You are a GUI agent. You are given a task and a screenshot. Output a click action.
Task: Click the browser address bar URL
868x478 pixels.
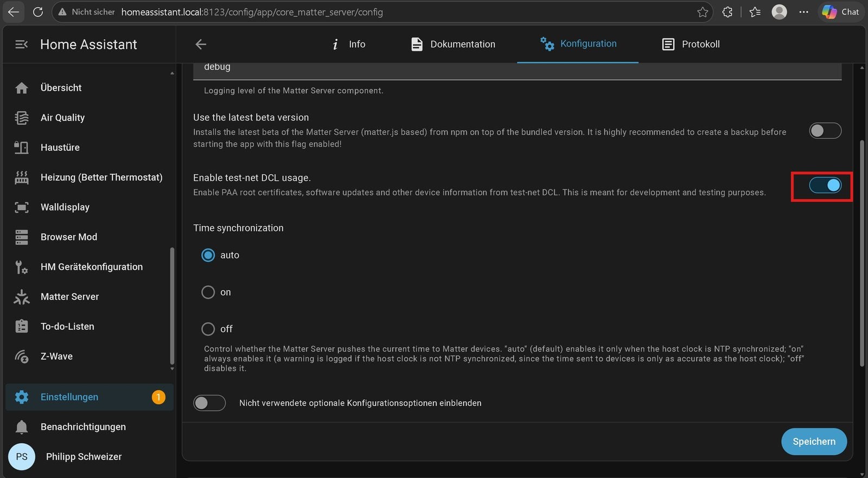click(x=252, y=12)
